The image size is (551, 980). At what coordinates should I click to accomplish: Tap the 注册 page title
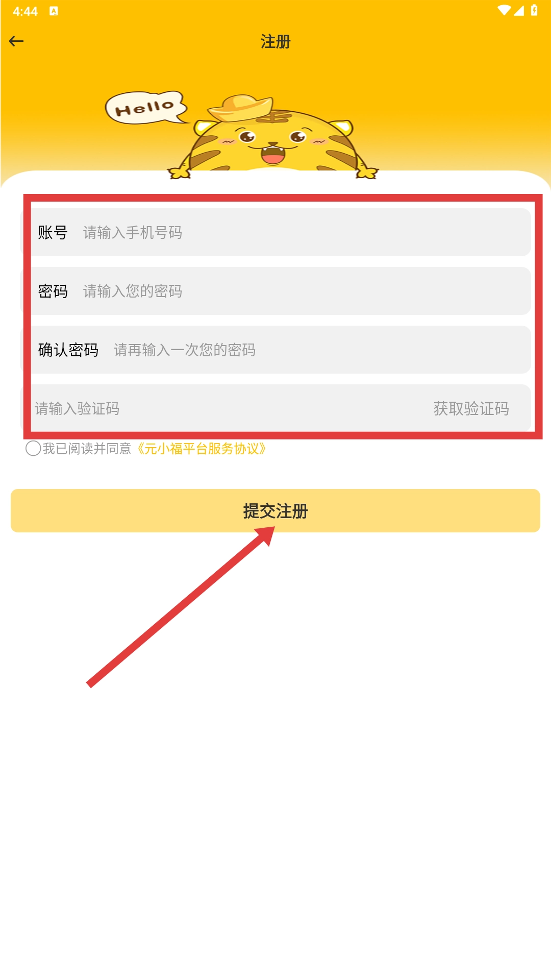click(275, 41)
